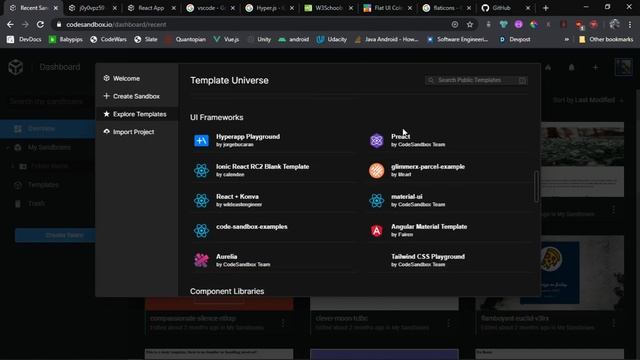Screen dimensions: 640x360
Task: Click the plus icon in dashboard header
Action: click(596, 67)
